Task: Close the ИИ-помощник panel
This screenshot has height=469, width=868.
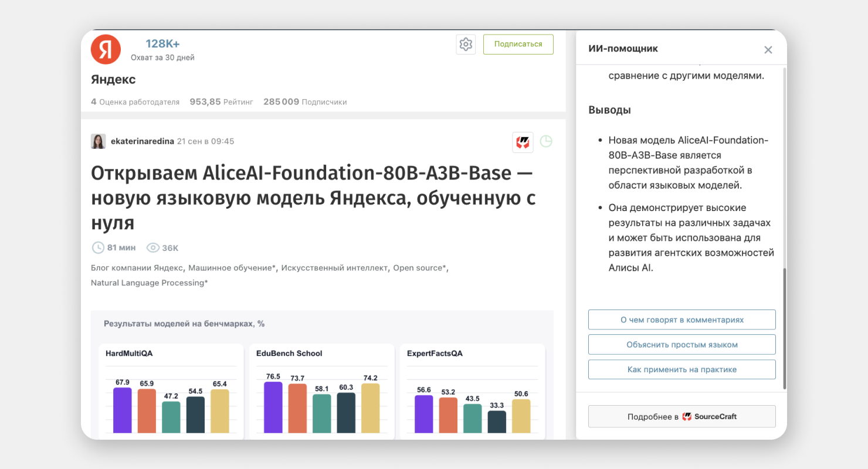Action: (x=768, y=50)
